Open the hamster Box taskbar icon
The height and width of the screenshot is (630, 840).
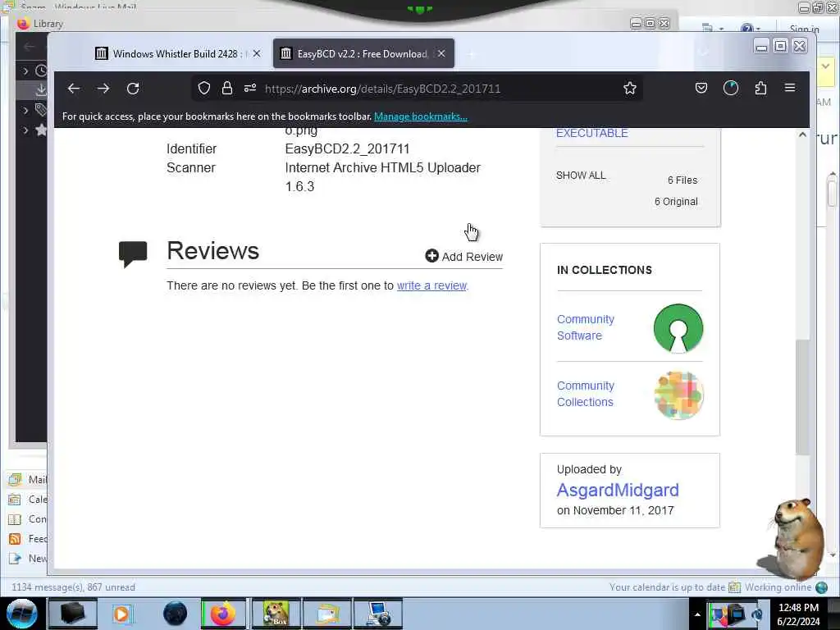pyautogui.click(x=276, y=614)
